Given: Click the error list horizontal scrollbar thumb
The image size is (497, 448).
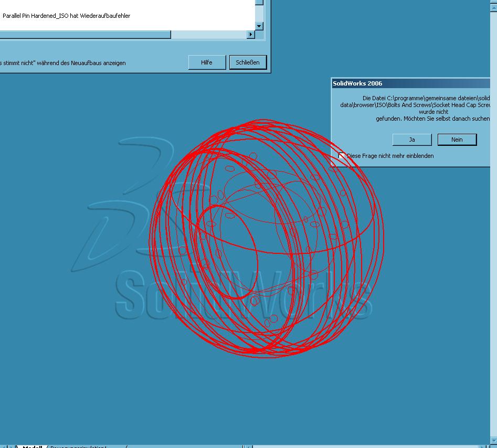Looking at the screenshot, I should pos(85,34).
